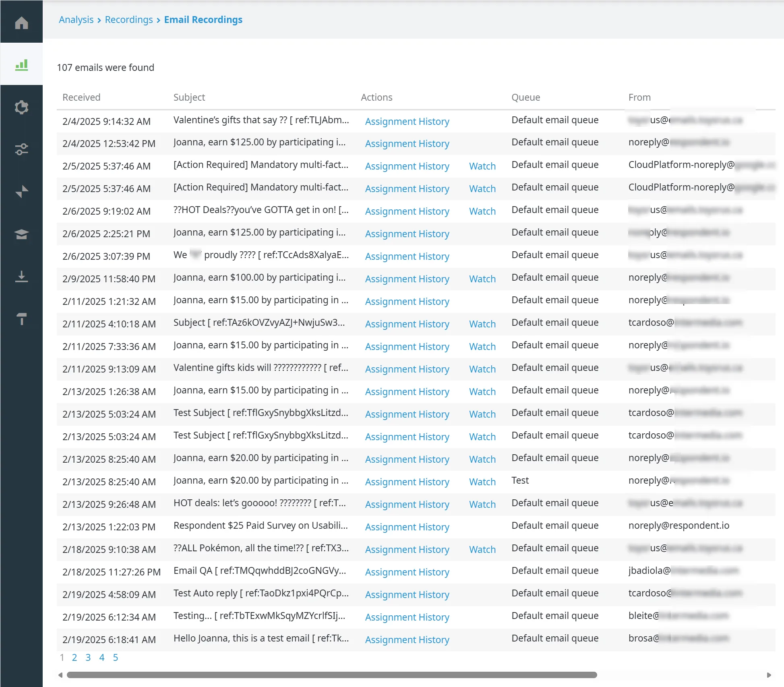Select the Test queue cell

tap(520, 480)
